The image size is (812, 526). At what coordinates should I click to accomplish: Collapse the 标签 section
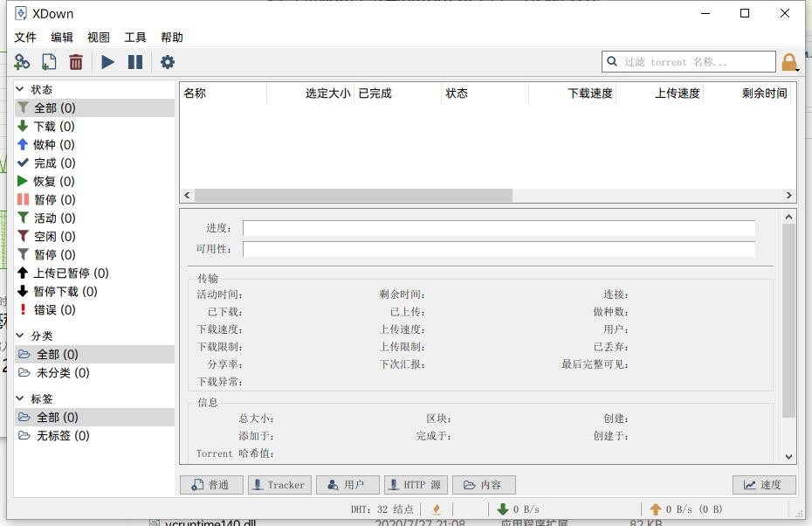point(21,398)
